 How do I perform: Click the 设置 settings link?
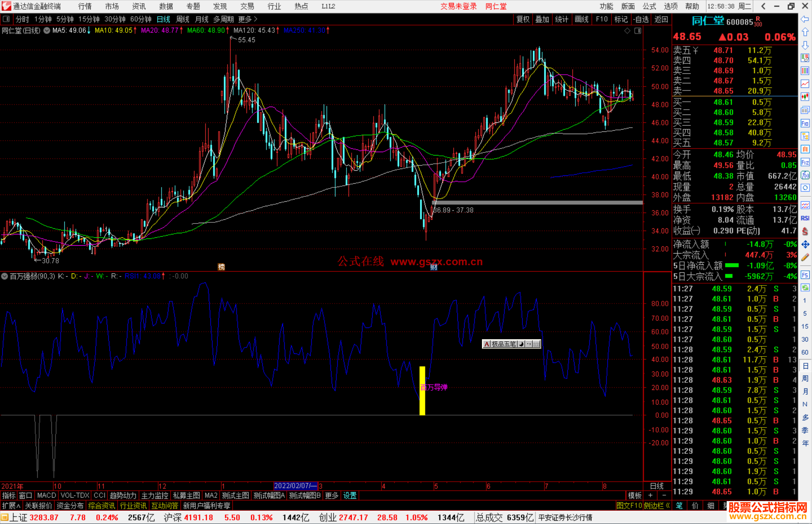click(x=350, y=495)
